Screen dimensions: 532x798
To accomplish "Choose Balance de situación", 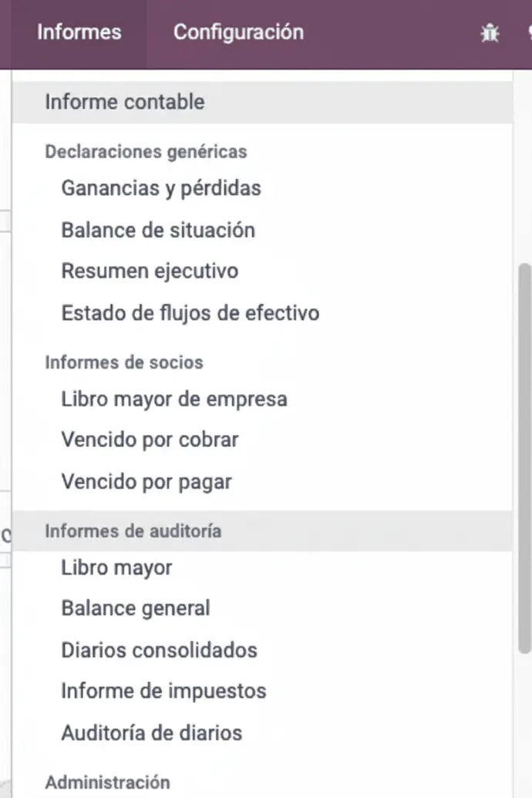I will point(158,230).
